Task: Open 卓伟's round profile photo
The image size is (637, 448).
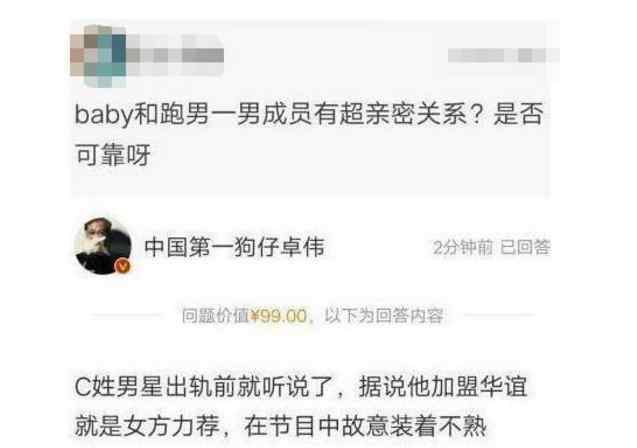Action: pos(103,246)
